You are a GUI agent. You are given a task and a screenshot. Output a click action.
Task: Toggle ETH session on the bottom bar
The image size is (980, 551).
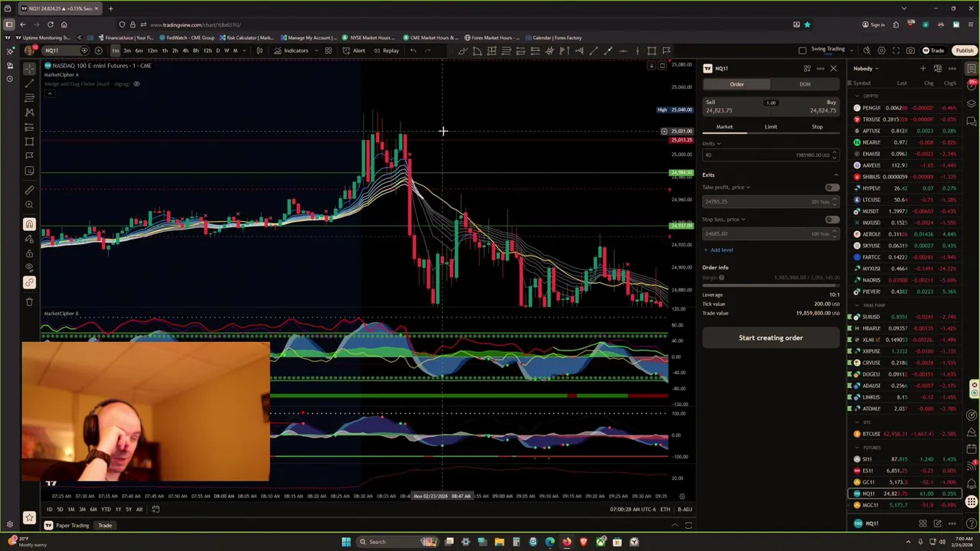[665, 509]
